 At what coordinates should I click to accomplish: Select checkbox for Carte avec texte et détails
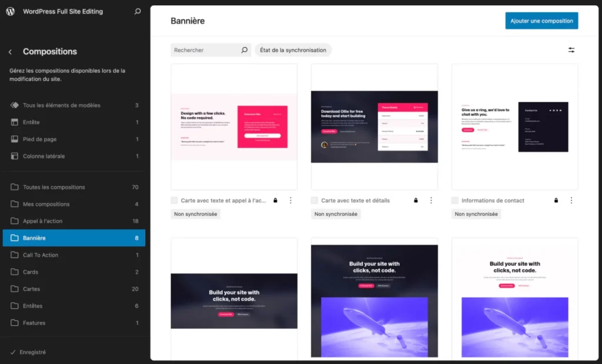coord(315,201)
